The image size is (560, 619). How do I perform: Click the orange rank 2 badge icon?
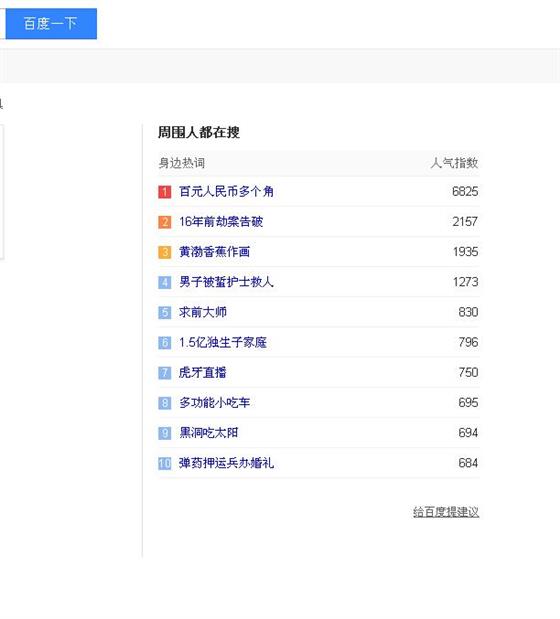pos(165,222)
